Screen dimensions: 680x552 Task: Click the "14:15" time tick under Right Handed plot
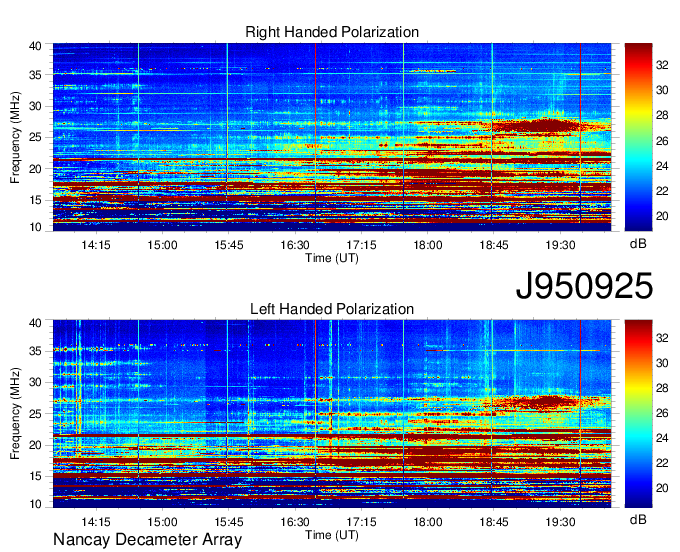pyautogui.click(x=96, y=245)
